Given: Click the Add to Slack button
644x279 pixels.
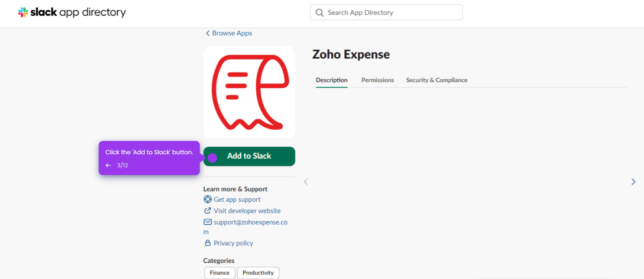Looking at the screenshot, I should point(249,156).
